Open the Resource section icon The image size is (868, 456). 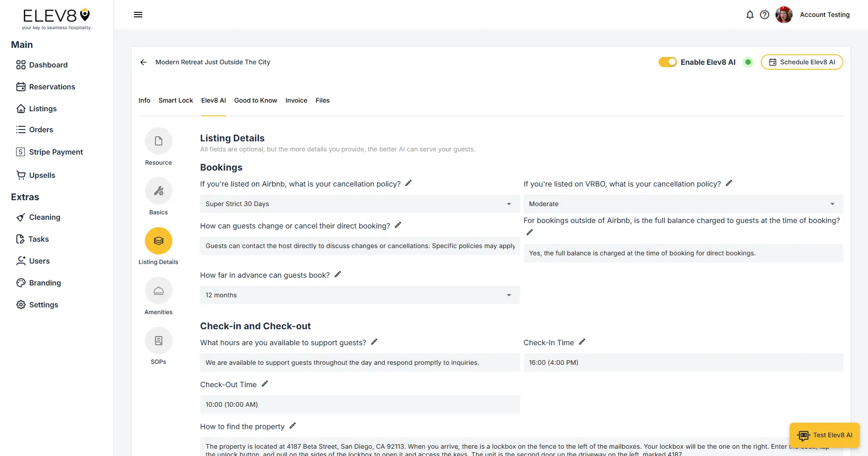pyautogui.click(x=158, y=141)
